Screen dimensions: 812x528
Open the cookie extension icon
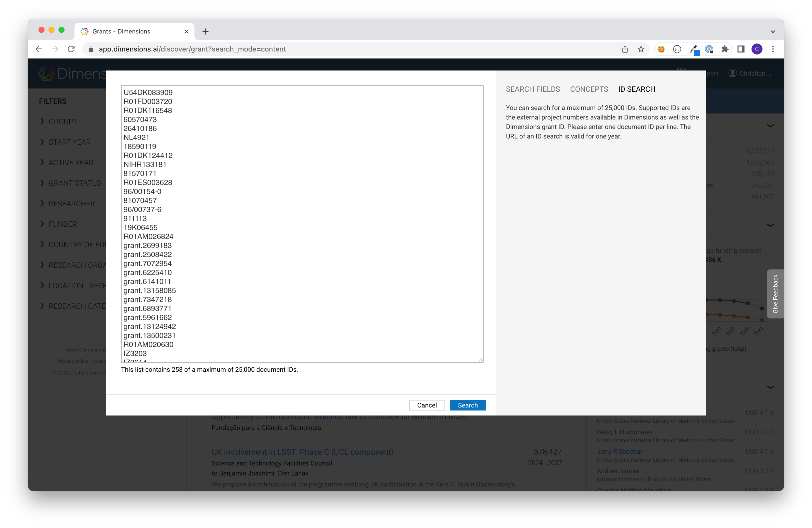[661, 49]
